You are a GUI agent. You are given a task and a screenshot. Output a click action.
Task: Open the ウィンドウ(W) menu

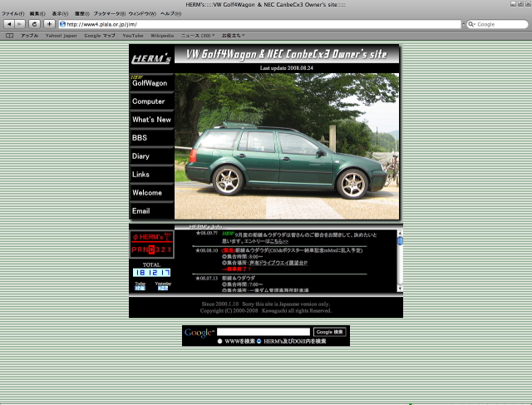coord(142,13)
